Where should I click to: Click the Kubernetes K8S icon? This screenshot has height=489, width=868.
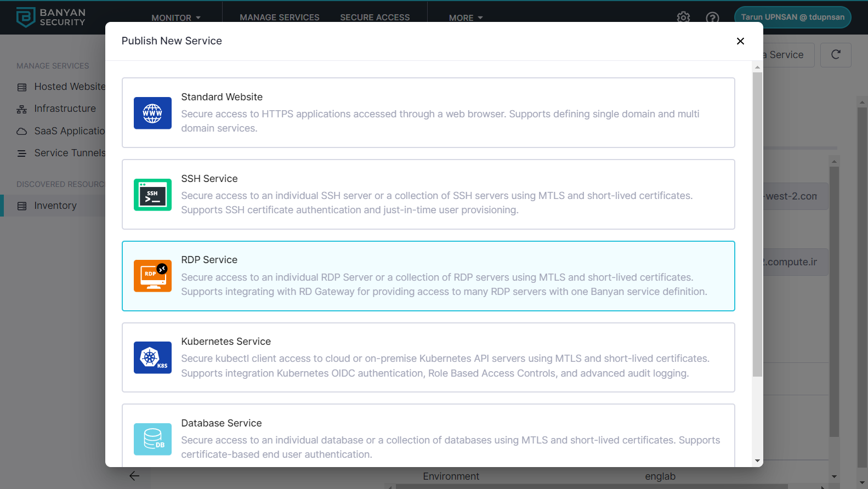(x=152, y=357)
